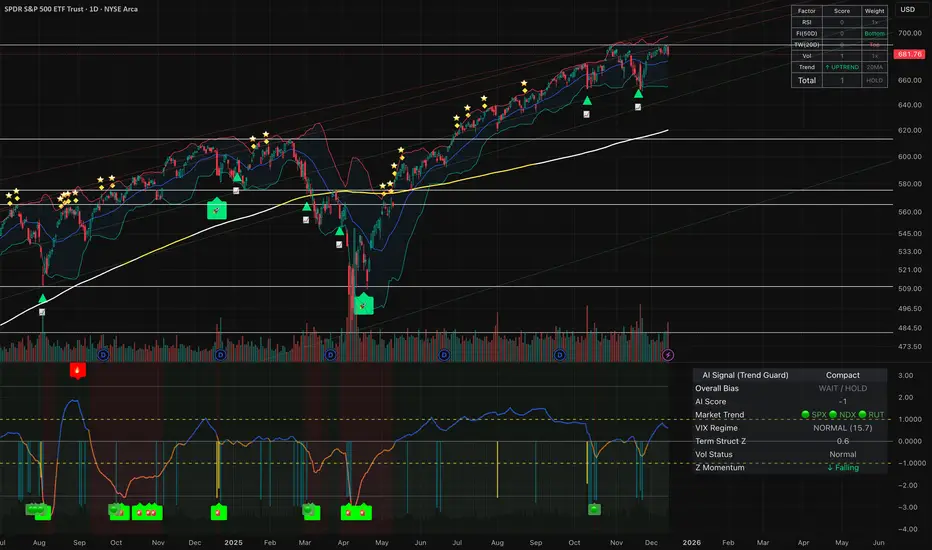This screenshot has width=932, height=550.
Task: Click the 509.00 price scale label
Action: pyautogui.click(x=910, y=289)
